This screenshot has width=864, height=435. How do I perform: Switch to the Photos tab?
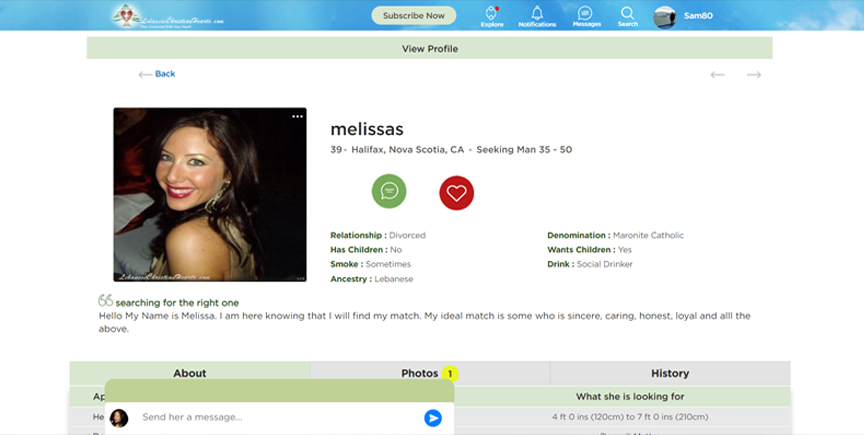420,373
